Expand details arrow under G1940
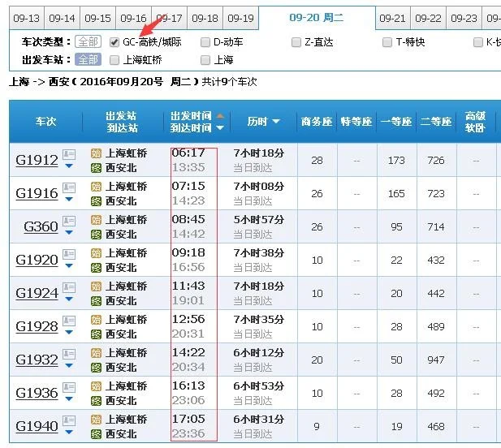 pos(69,432)
